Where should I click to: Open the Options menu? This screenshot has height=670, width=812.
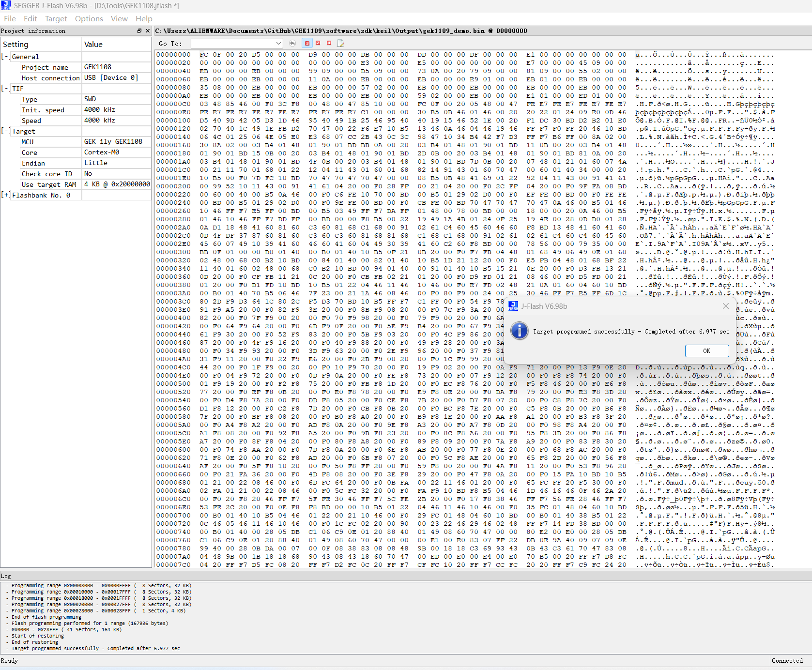point(89,19)
